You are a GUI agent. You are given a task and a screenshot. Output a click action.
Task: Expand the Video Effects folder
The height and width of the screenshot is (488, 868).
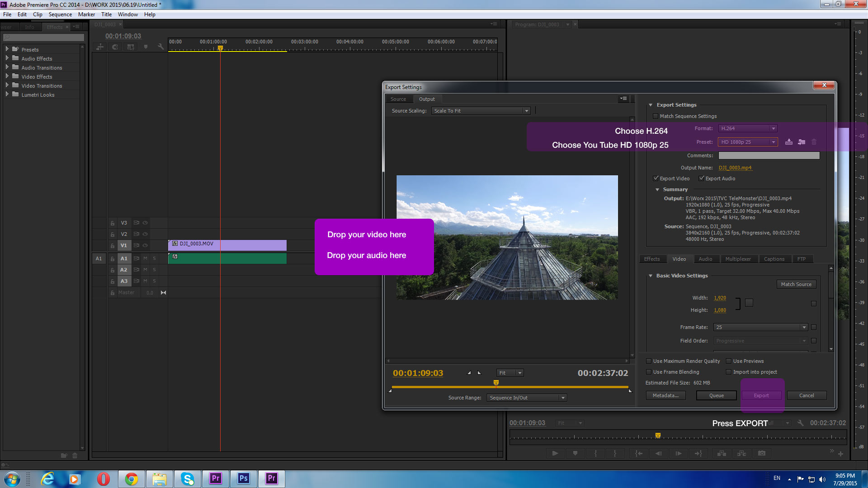(x=7, y=76)
